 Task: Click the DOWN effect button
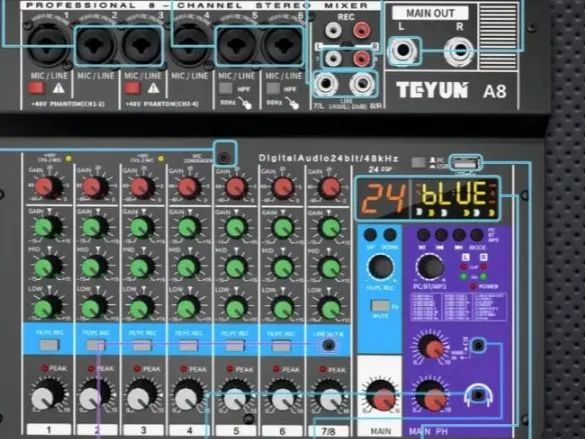[390, 235]
